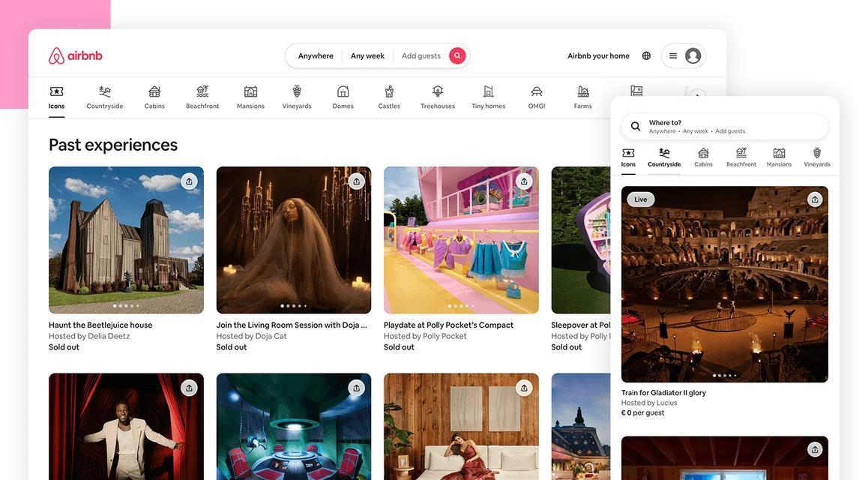Select Beachfront tab in mobile panel
The width and height of the screenshot is (868, 480).
click(741, 157)
